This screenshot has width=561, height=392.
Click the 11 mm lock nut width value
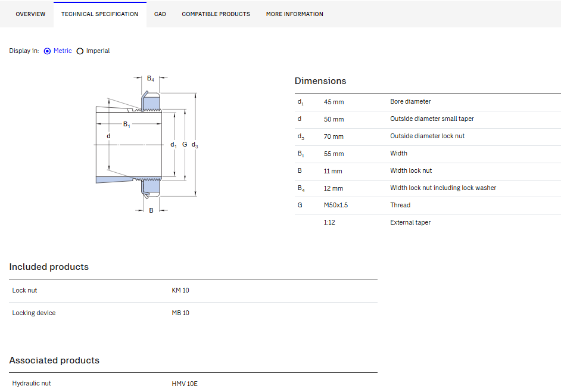click(333, 171)
